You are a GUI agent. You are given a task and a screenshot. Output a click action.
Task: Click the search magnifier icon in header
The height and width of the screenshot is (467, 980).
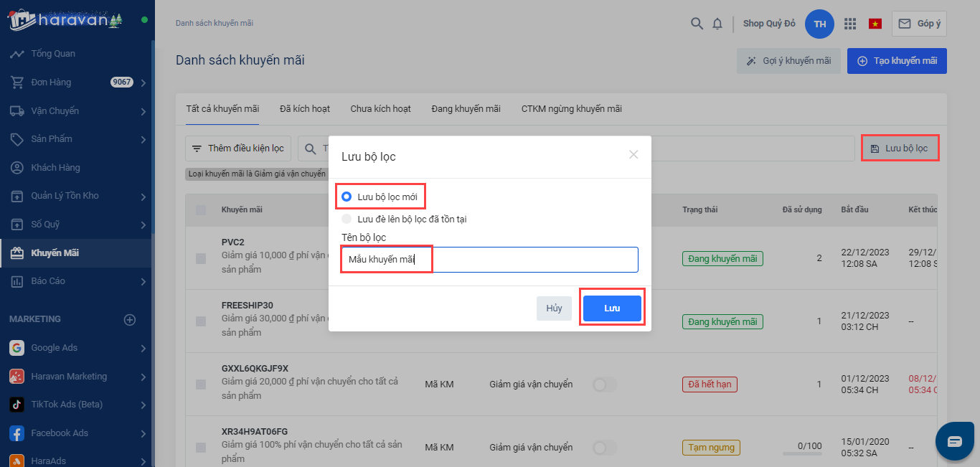click(x=697, y=24)
